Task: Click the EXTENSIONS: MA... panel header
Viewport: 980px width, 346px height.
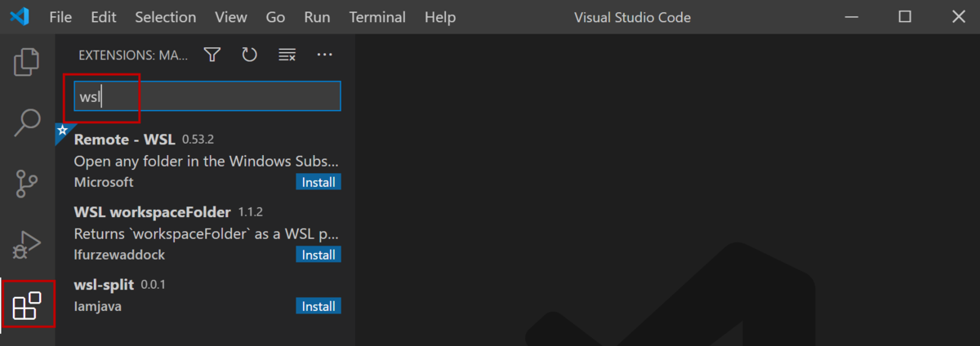Action: (133, 55)
